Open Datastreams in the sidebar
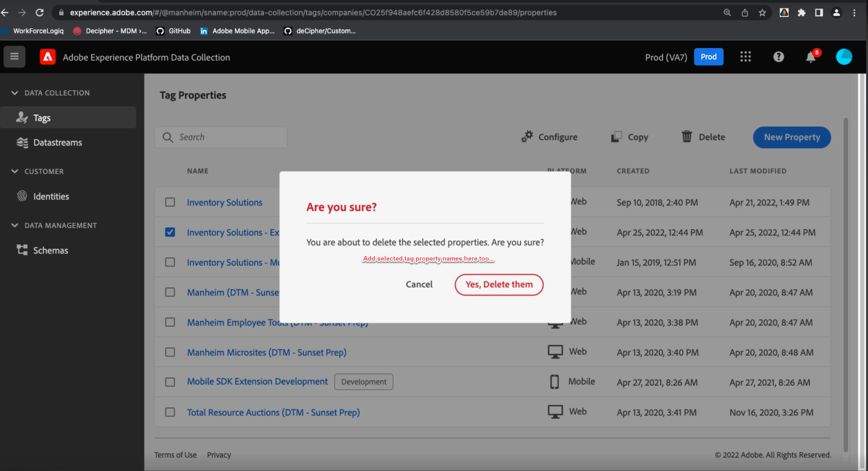 pos(57,142)
